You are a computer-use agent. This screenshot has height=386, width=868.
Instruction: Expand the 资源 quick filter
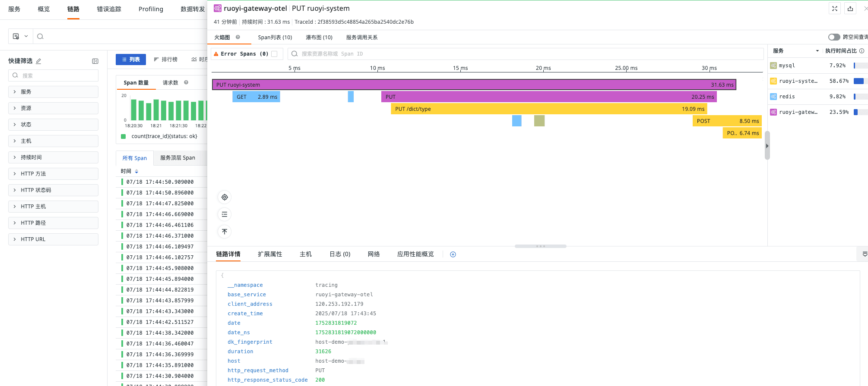click(x=53, y=108)
